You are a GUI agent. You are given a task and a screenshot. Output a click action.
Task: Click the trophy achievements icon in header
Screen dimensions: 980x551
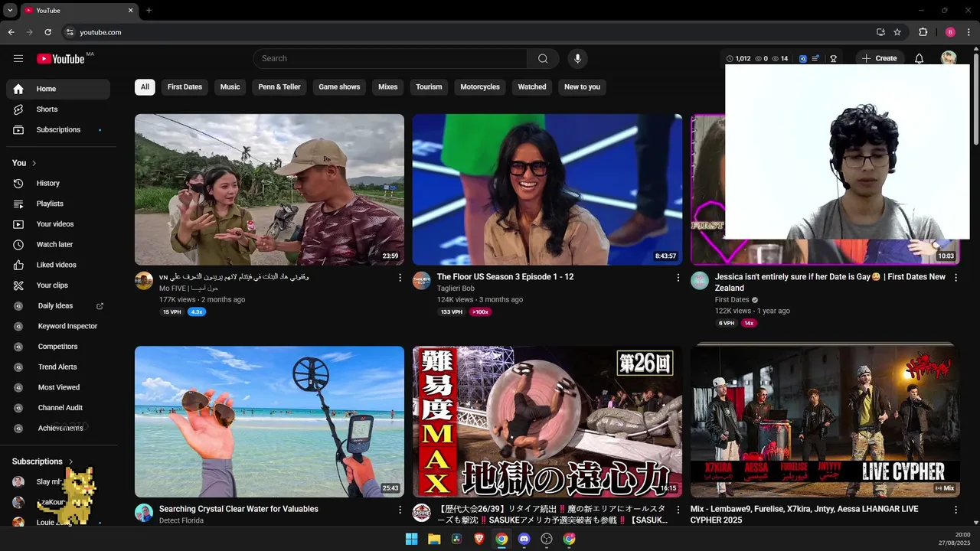[x=833, y=58]
